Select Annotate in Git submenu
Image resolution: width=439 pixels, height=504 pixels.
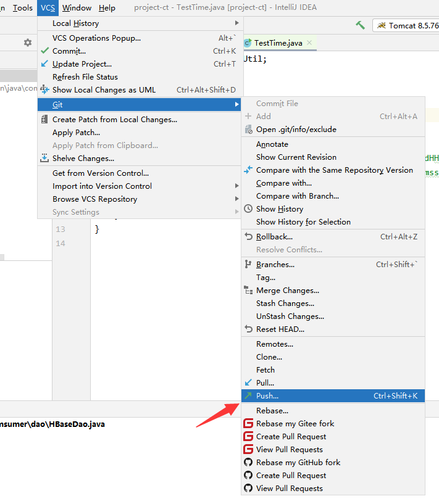(x=333, y=144)
